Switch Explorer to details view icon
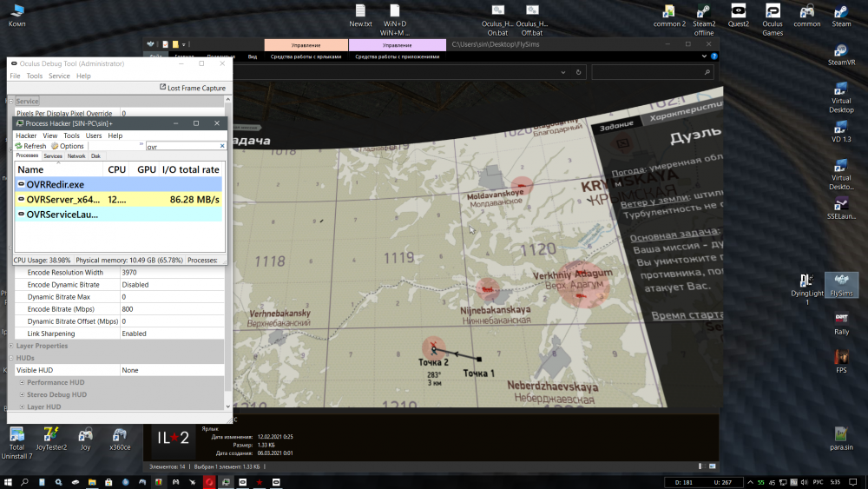868x489 pixels. 701,466
